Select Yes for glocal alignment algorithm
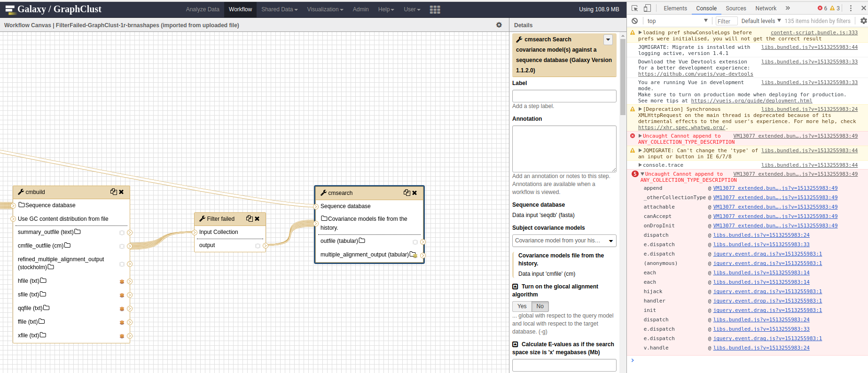This screenshot has height=373, width=868. coord(522,306)
